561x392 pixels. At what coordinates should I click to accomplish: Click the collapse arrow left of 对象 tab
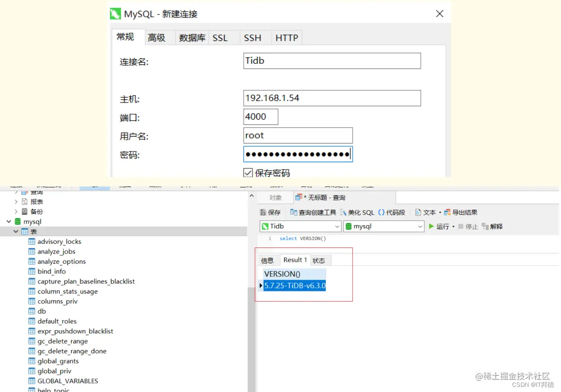[252, 196]
